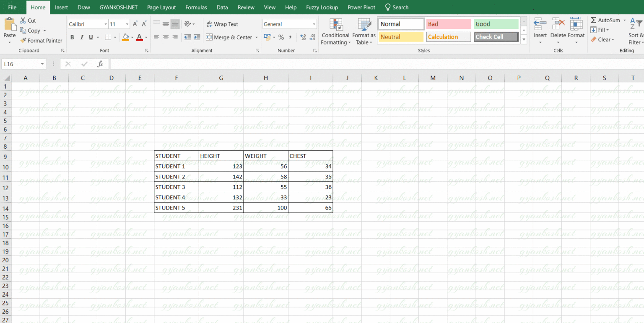
Task: Click the Insert cells icon
Action: pos(540,24)
